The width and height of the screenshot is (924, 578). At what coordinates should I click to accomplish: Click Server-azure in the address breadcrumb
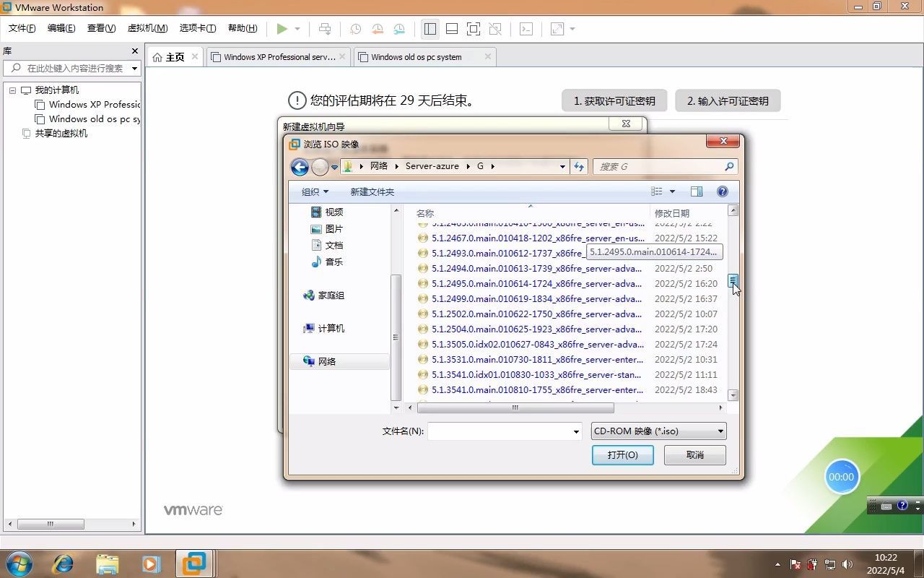point(432,166)
